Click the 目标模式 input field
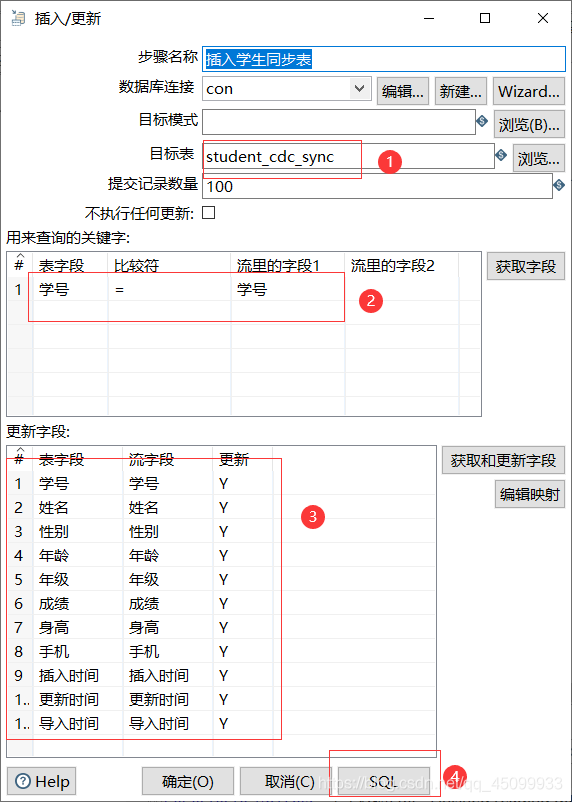Viewport: 572px width, 802px height. pyautogui.click(x=339, y=122)
